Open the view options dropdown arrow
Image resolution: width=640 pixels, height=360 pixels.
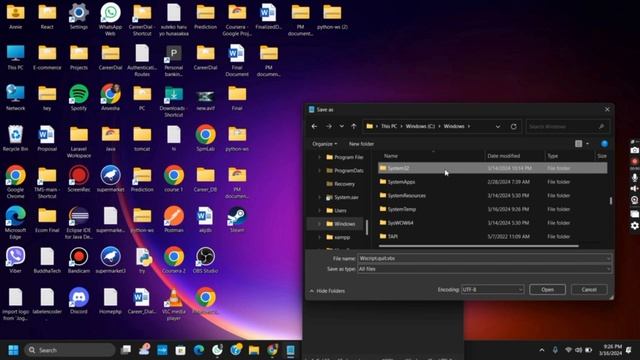(587, 144)
